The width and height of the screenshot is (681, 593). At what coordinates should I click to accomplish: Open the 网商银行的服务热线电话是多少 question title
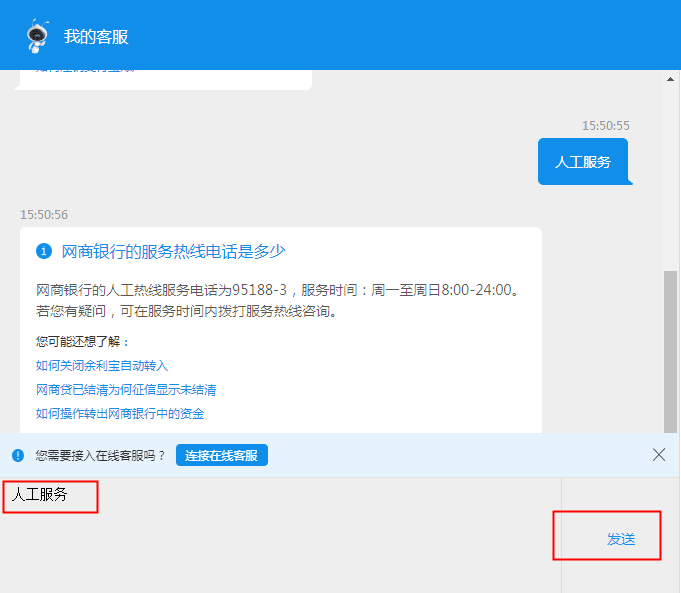pyautogui.click(x=173, y=251)
